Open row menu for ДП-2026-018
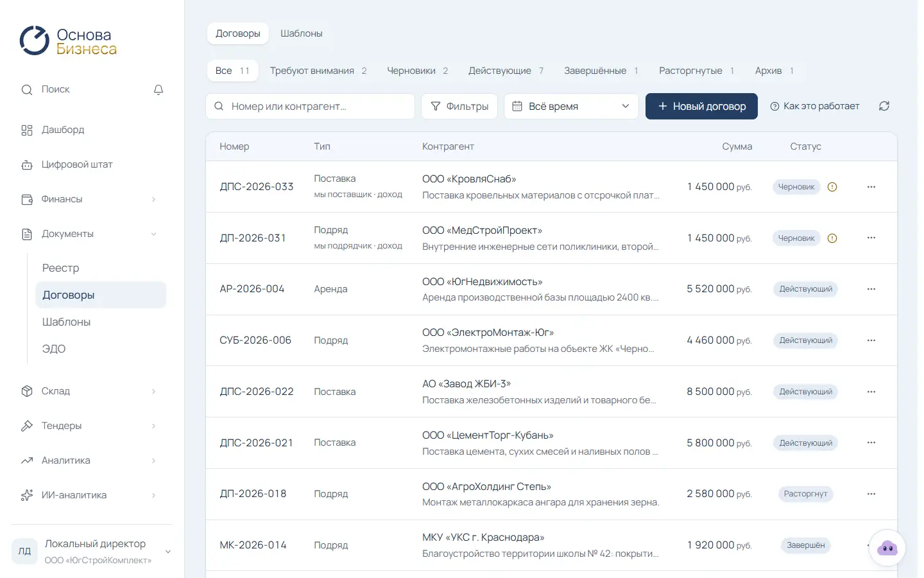Viewport: 924px width, 578px height. point(871,494)
